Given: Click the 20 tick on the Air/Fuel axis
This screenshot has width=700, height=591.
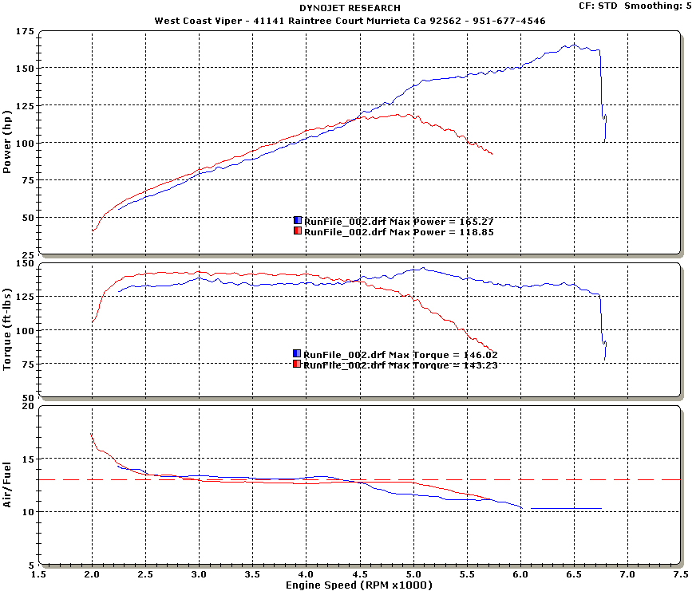Looking at the screenshot, I should [28, 406].
